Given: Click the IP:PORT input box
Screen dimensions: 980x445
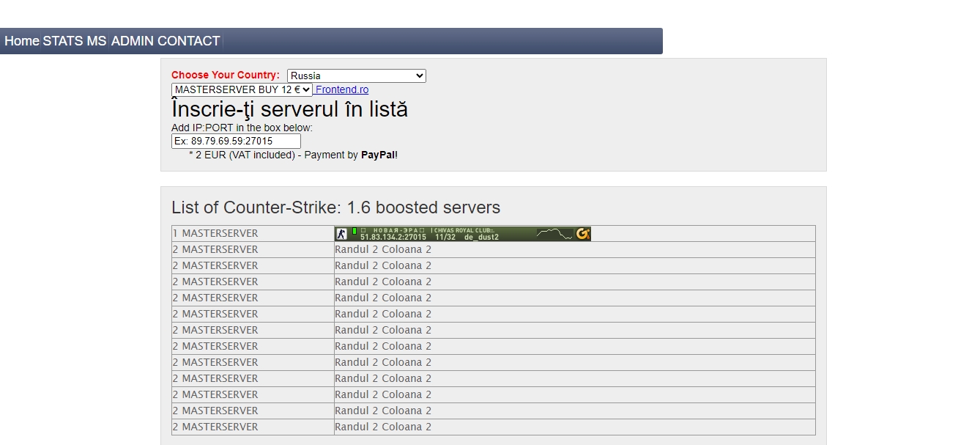Looking at the screenshot, I should (236, 141).
